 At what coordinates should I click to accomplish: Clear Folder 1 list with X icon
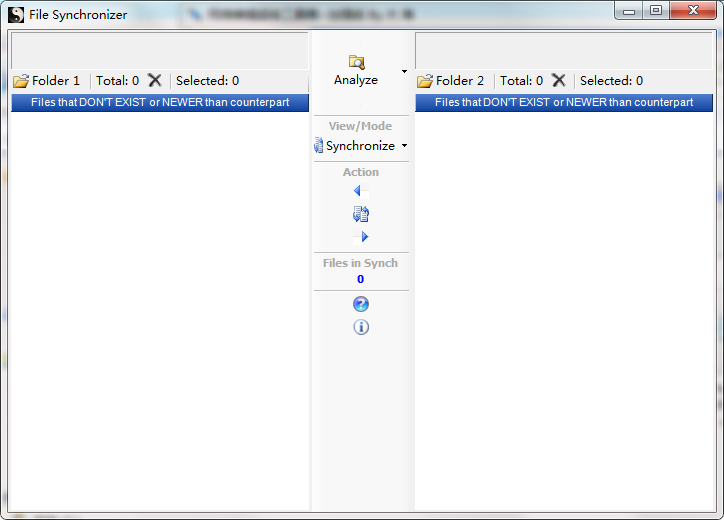coord(155,81)
